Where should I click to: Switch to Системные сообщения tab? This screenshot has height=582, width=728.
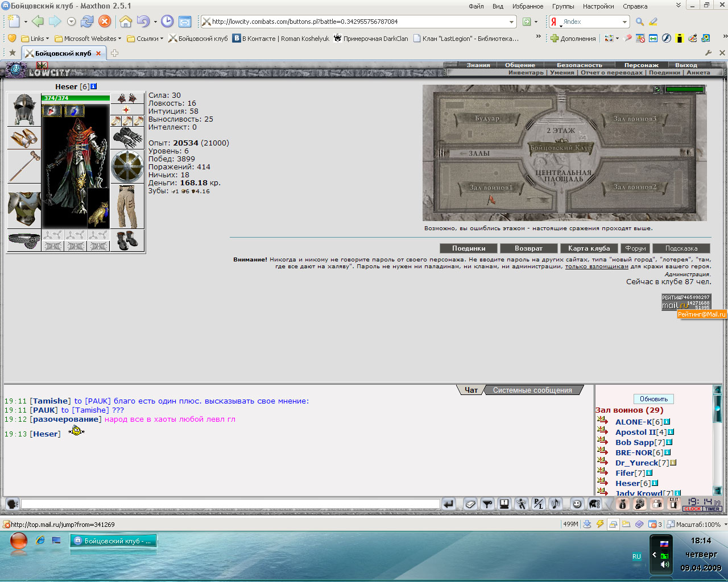(x=532, y=390)
